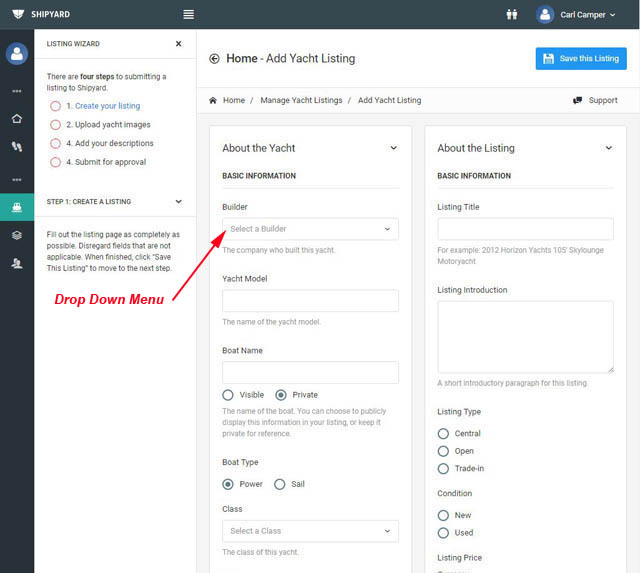Click the user avatar in left sidebar
The width and height of the screenshot is (640, 573).
tap(16, 54)
